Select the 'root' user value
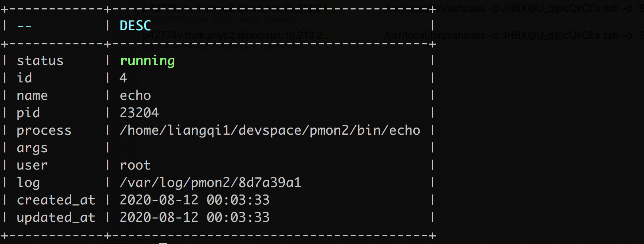This screenshot has height=244, width=644. pos(135,165)
